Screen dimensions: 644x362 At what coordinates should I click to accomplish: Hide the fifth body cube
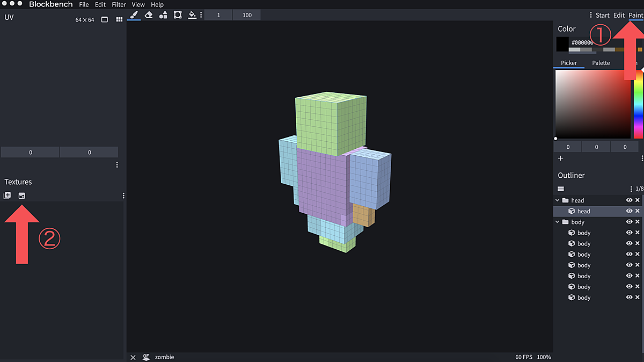[x=629, y=276]
